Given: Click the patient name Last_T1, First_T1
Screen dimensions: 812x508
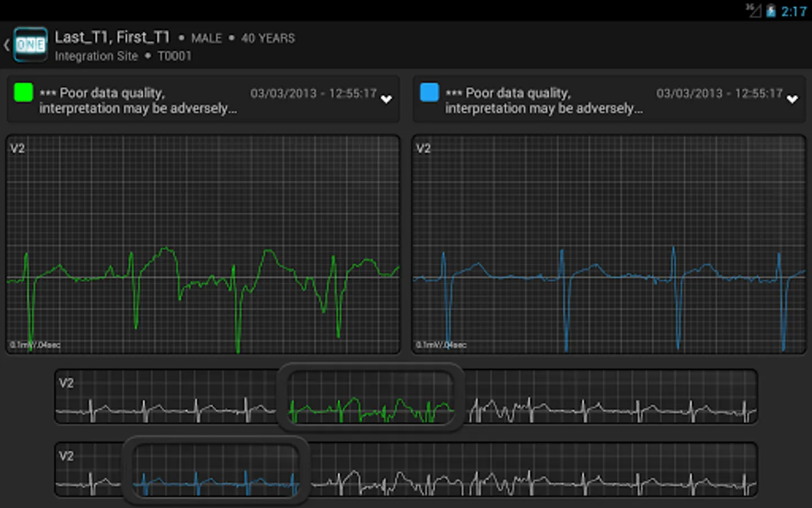Looking at the screenshot, I should coord(112,37).
